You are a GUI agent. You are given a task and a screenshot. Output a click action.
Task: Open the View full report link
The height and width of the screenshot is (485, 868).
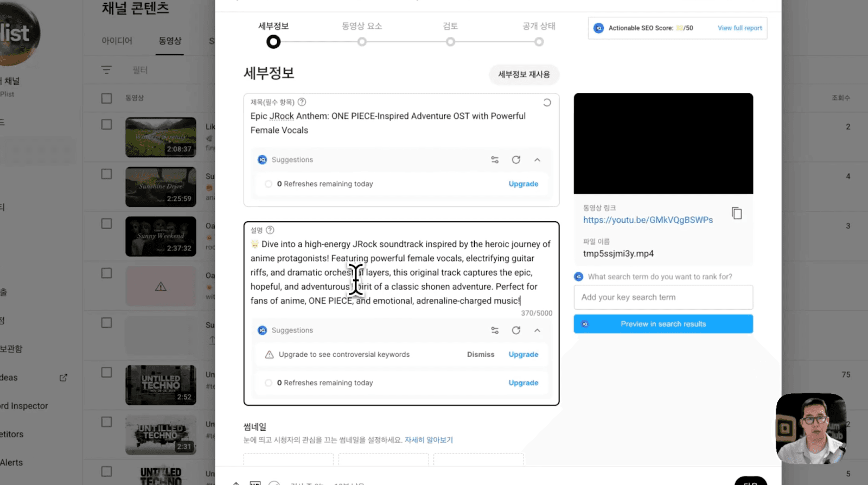pos(740,28)
